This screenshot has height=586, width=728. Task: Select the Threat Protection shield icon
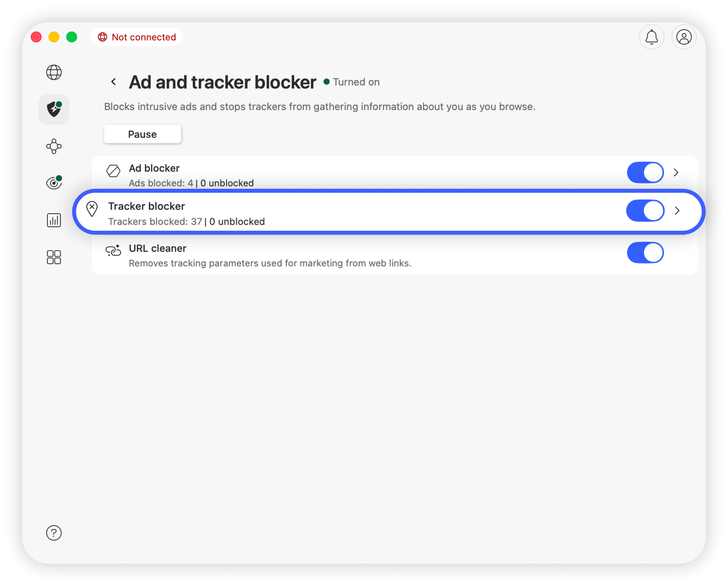[x=54, y=109]
